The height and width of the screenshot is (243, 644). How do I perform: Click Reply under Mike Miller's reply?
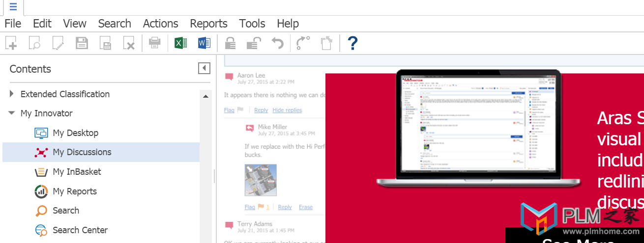click(285, 207)
